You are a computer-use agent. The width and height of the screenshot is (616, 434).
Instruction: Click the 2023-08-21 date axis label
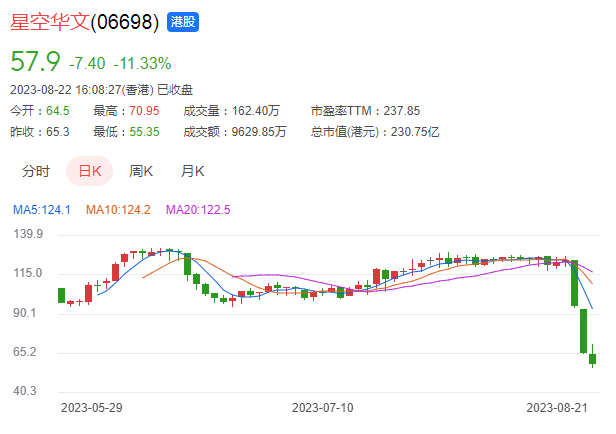[557, 408]
